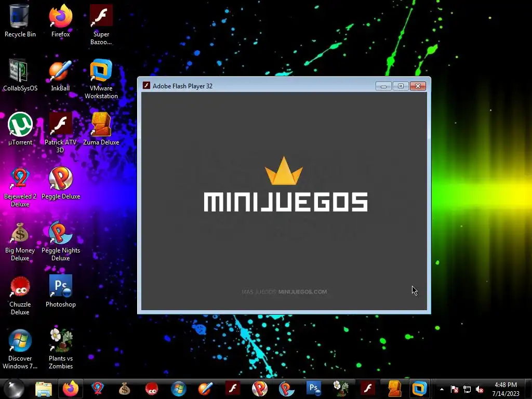Image resolution: width=532 pixels, height=399 pixels.
Task: Select the Chuzzle Deluxe desktop shortcut
Action: 20,295
